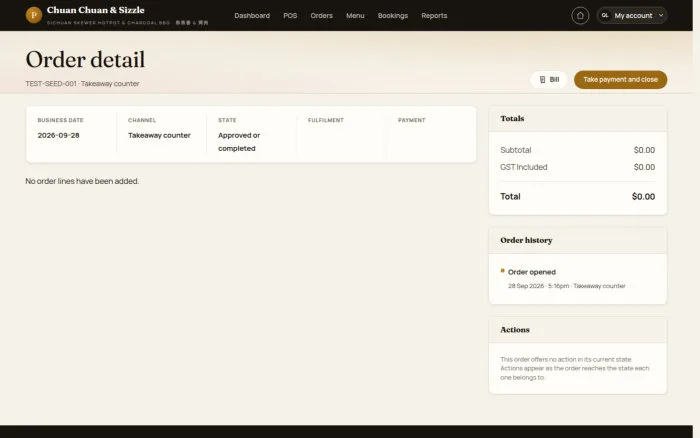700x438 pixels.
Task: Click the receipt icon beside Bill
Action: point(542,79)
